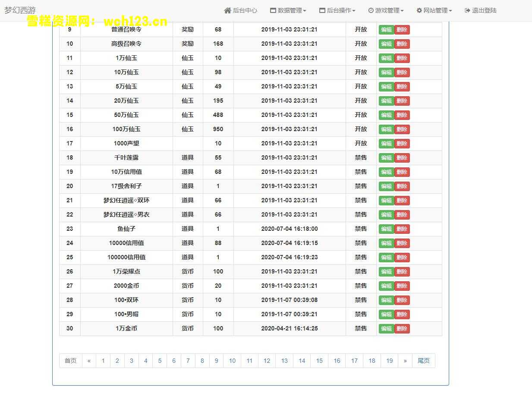Viewport: 532px width, 393px height.
Task: Delete the 千叶莲露 item row
Action: 402,158
